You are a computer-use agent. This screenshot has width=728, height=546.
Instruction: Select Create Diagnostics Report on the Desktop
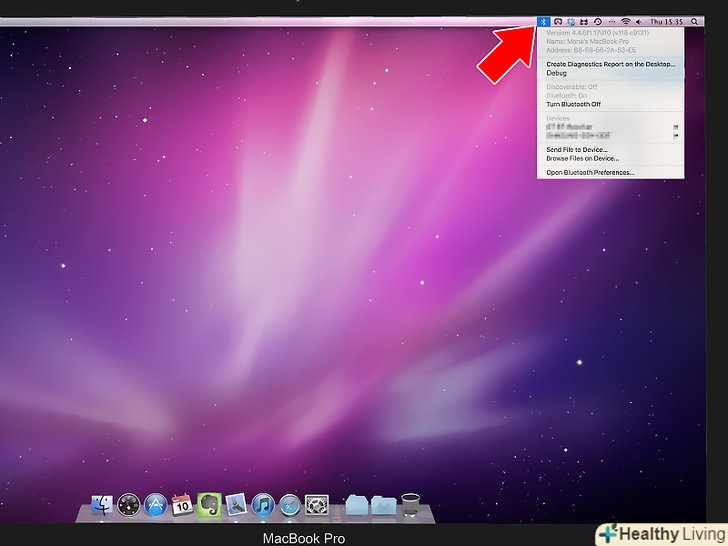click(x=610, y=64)
